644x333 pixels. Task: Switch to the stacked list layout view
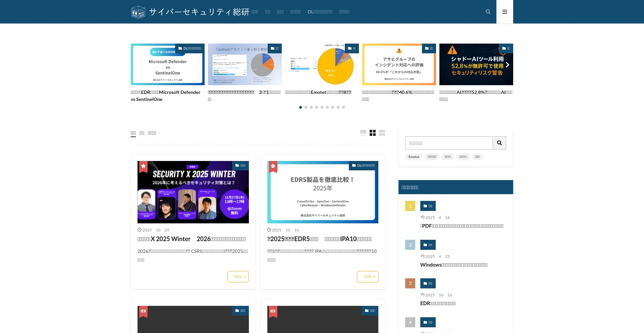382,133
